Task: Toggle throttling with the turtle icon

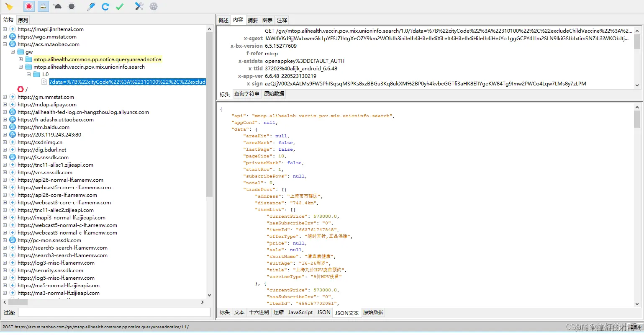Action: [x=58, y=6]
